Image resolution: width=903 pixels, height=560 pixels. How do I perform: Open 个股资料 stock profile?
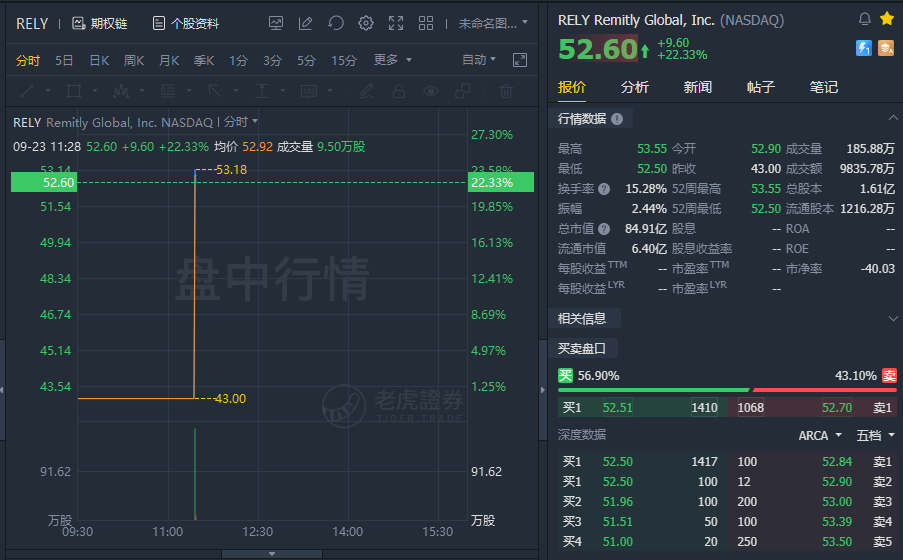(185, 24)
